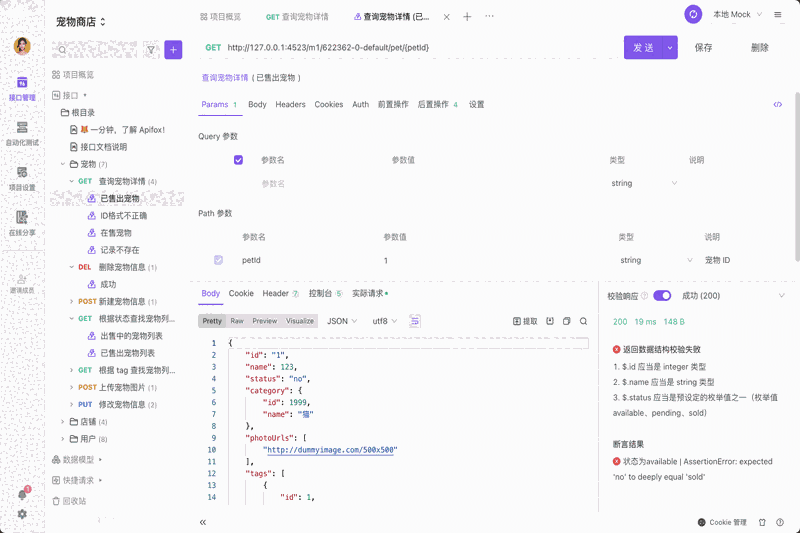This screenshot has width=800, height=533.
Task: Open 查询宠物详情 breadcrumb link
Action: (224, 78)
